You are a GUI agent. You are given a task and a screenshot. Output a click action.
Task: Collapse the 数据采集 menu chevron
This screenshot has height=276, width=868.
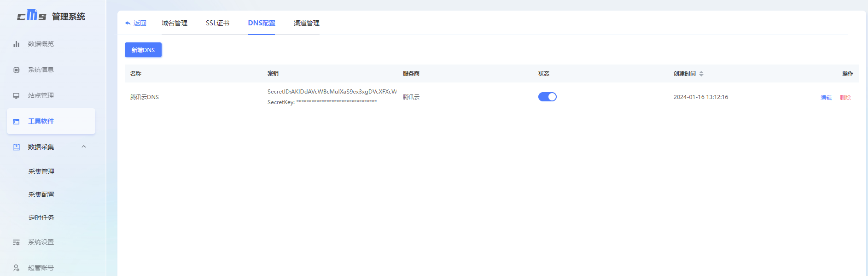[84, 147]
